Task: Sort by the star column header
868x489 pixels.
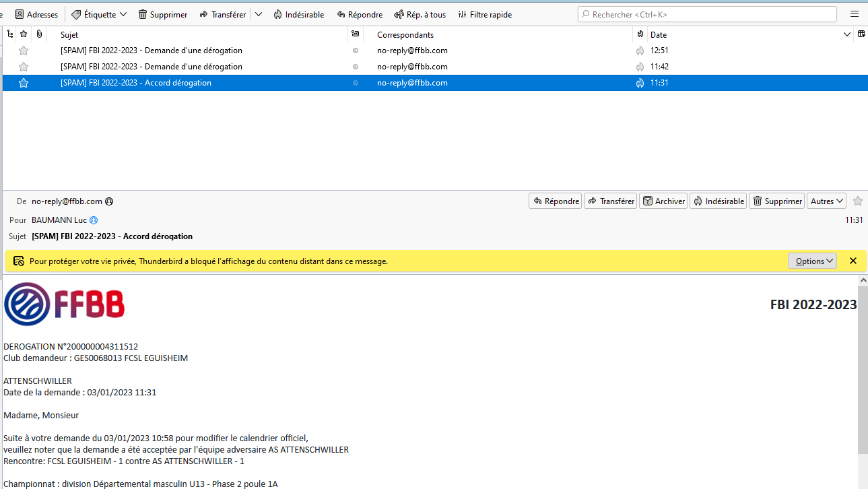Action: click(24, 34)
